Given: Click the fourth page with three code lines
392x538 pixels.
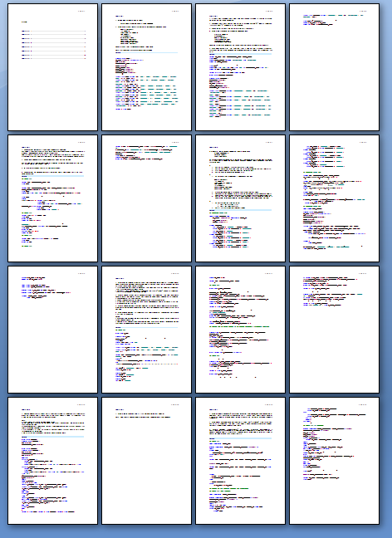Looking at the screenshot, I should point(335,67).
